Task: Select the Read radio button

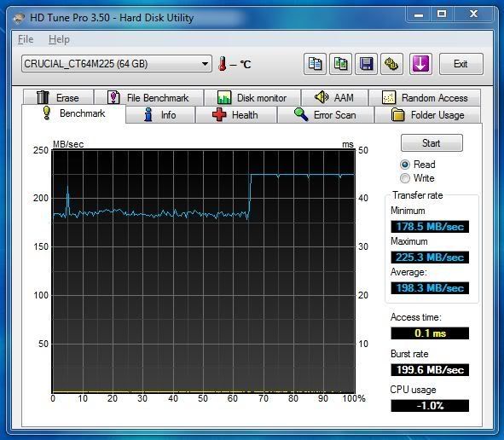Action: 405,165
